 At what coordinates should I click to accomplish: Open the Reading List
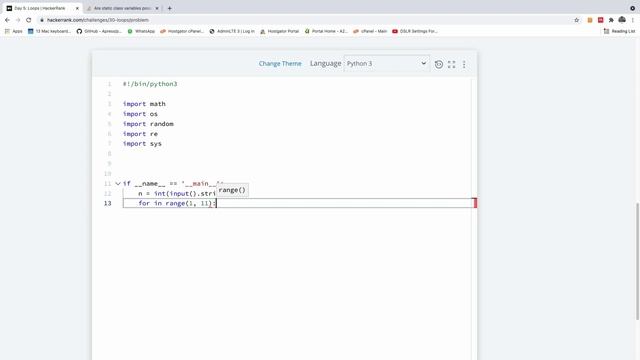[x=619, y=31]
